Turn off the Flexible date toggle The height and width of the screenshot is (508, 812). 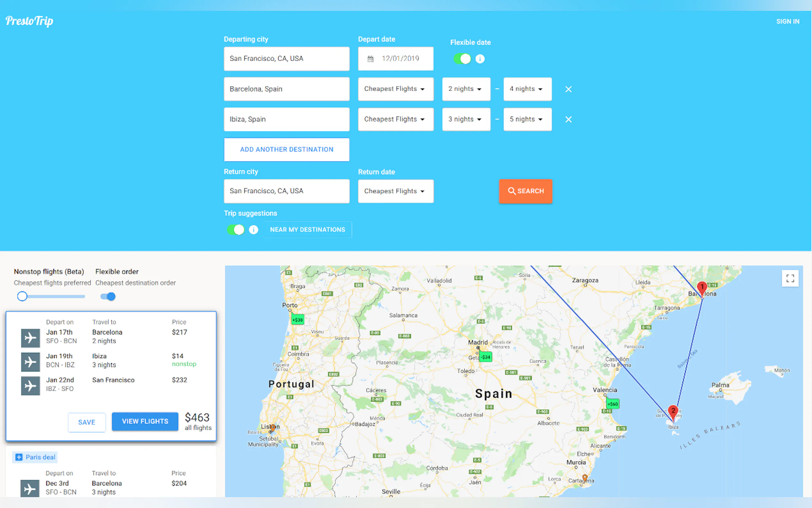462,59
